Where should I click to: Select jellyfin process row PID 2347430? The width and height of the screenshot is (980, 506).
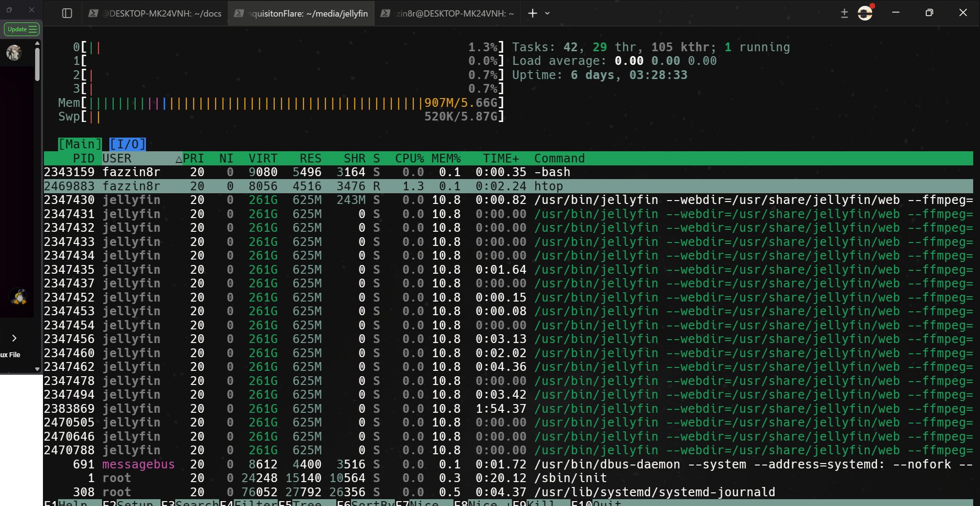point(508,200)
